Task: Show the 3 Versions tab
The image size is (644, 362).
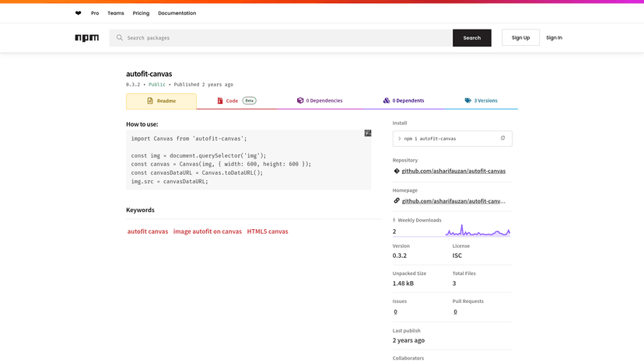Action: click(x=481, y=101)
